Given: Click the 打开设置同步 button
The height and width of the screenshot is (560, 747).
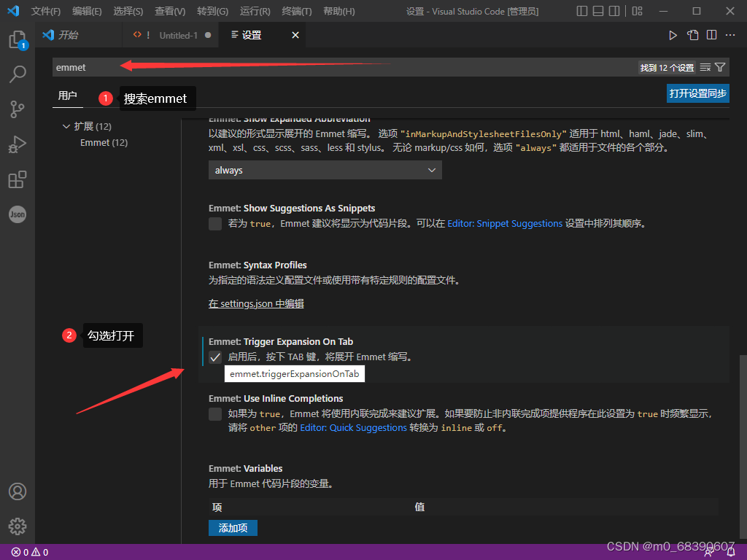Looking at the screenshot, I should point(698,93).
